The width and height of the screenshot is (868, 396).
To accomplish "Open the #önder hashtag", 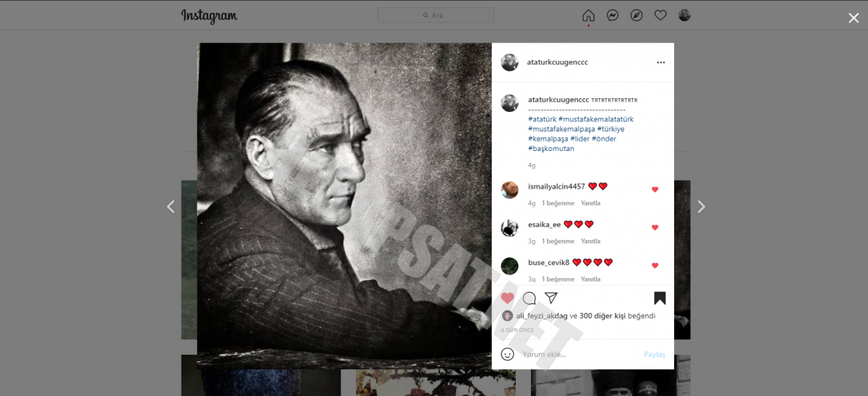I will 604,139.
